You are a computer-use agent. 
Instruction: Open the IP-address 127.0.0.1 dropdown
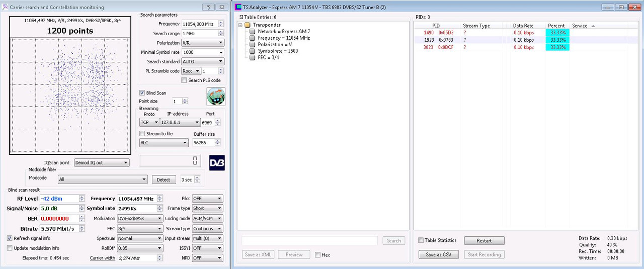(180, 122)
